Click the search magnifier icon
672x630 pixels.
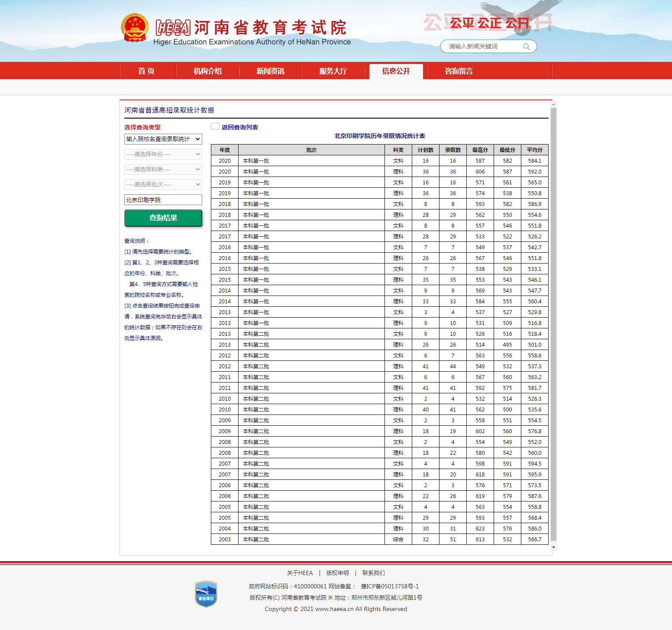click(x=526, y=47)
